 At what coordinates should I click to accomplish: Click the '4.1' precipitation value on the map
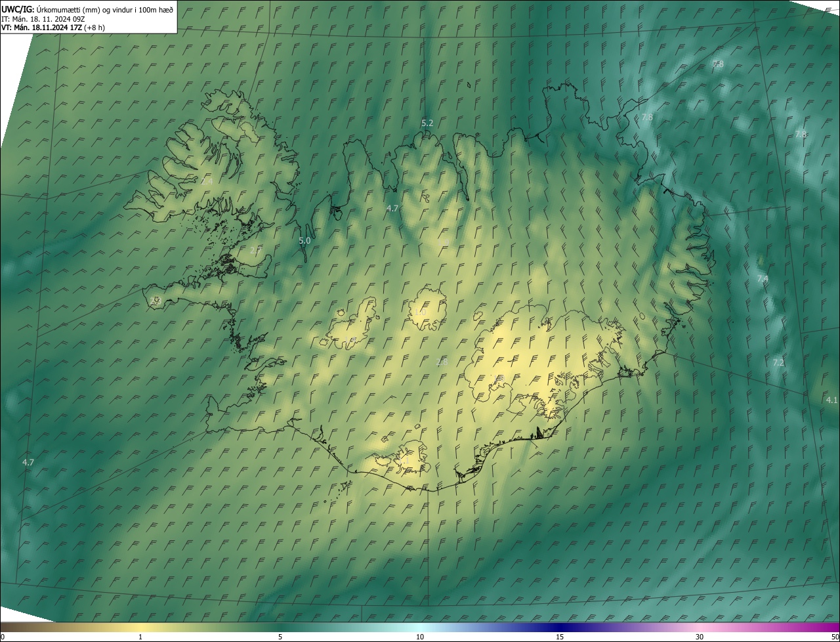click(x=831, y=400)
